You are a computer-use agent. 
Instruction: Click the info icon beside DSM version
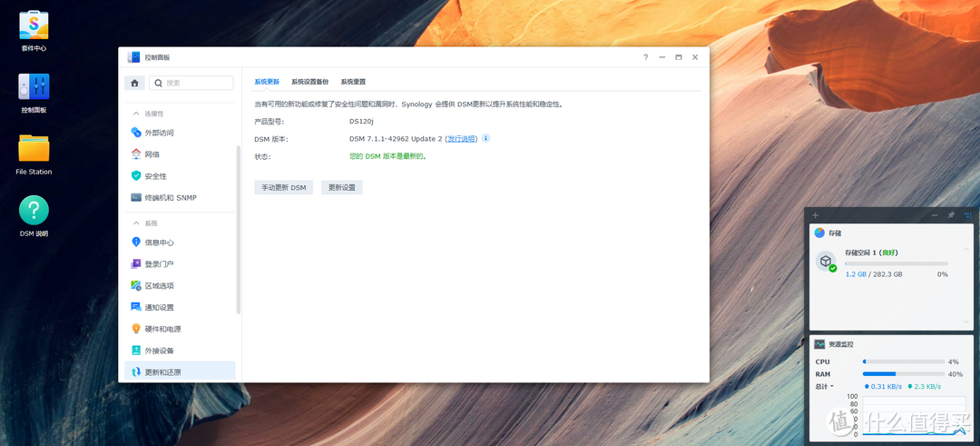click(485, 138)
